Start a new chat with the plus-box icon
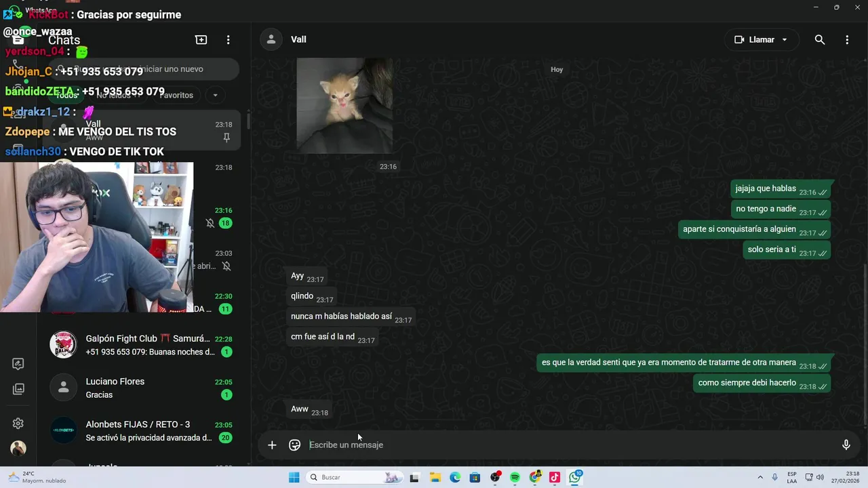868x488 pixels. click(201, 40)
